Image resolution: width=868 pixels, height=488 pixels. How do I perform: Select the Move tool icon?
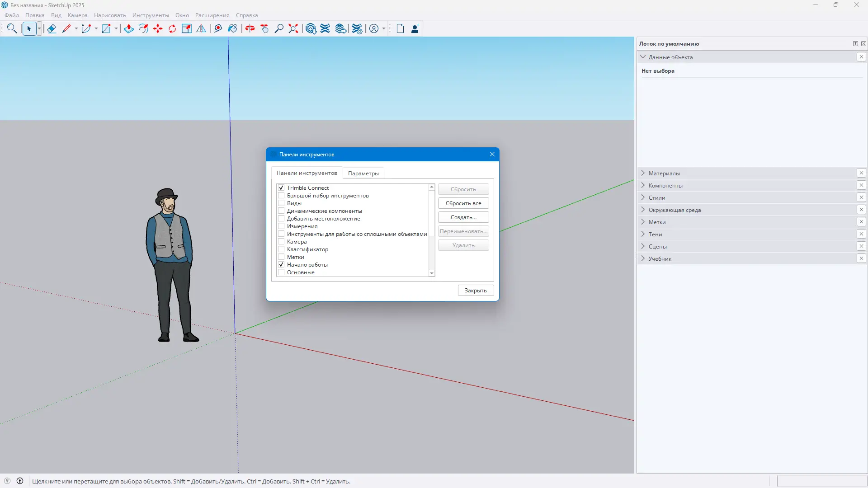(x=158, y=29)
